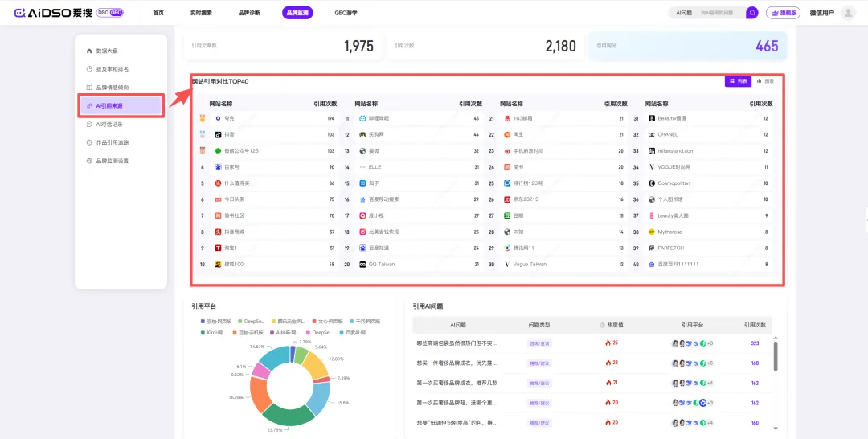Click the 哔哩哔哩 icon
868x439 pixels.
363,118
